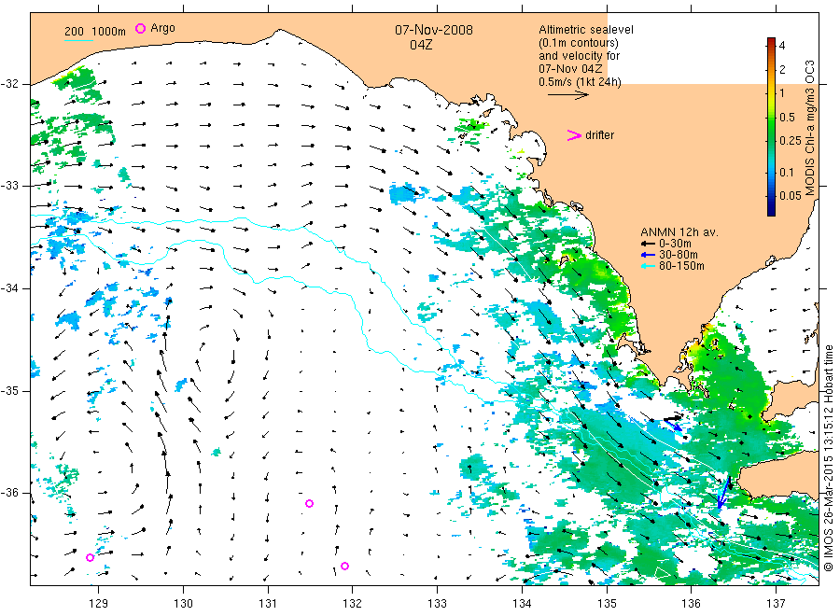This screenshot has height=616, width=840.
Task: Click the IMOS copyright timestamp text
Action: point(829,458)
